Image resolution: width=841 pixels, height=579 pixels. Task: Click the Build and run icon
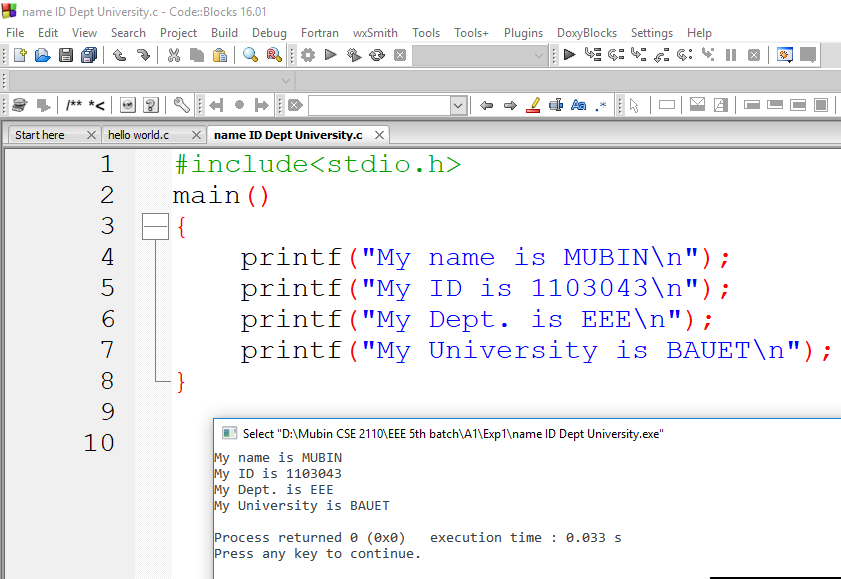[x=353, y=55]
